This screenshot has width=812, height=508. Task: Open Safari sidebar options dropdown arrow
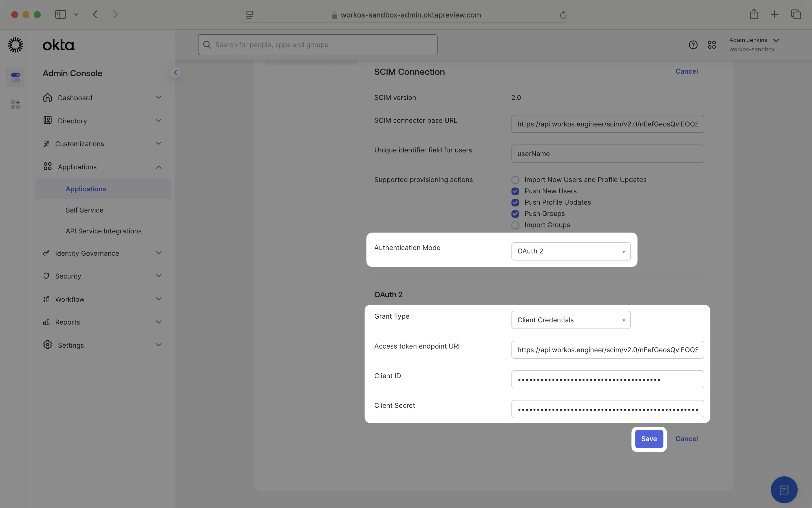(x=76, y=14)
